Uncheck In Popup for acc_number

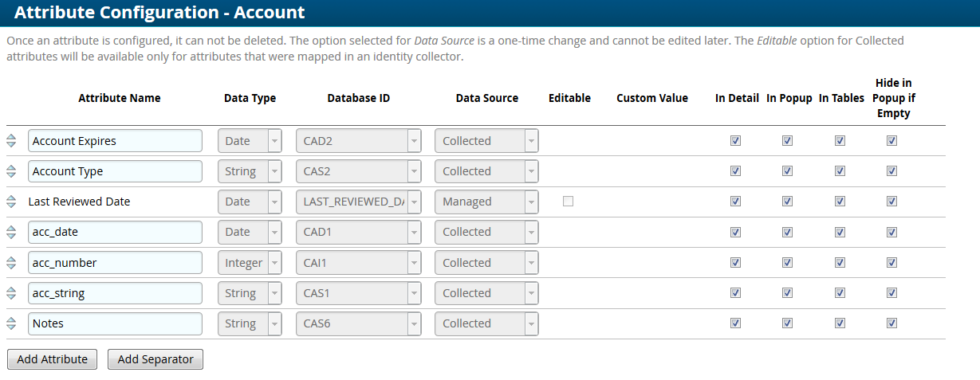point(787,263)
